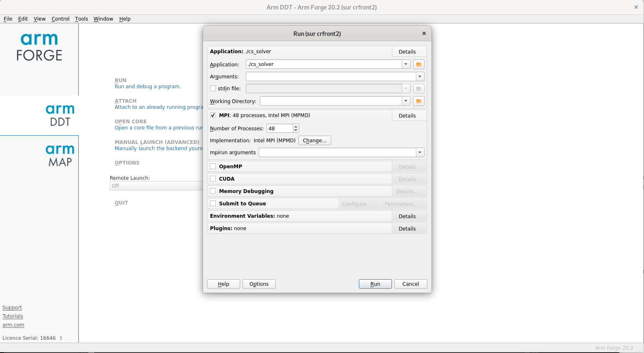Uncheck the MPI checkbox
Viewport: 644px width, 353px height.
(x=213, y=115)
